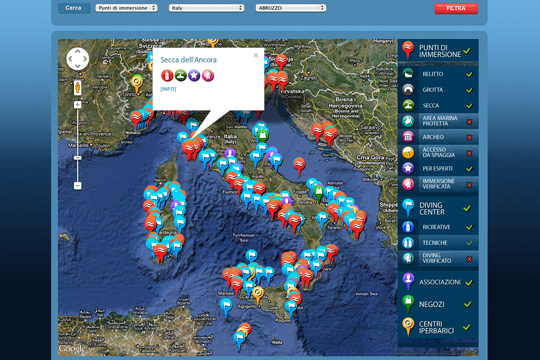Viewport: 540px width, 360px height.
Task: Open the Punti di immersione dropdown
Action: point(126,8)
